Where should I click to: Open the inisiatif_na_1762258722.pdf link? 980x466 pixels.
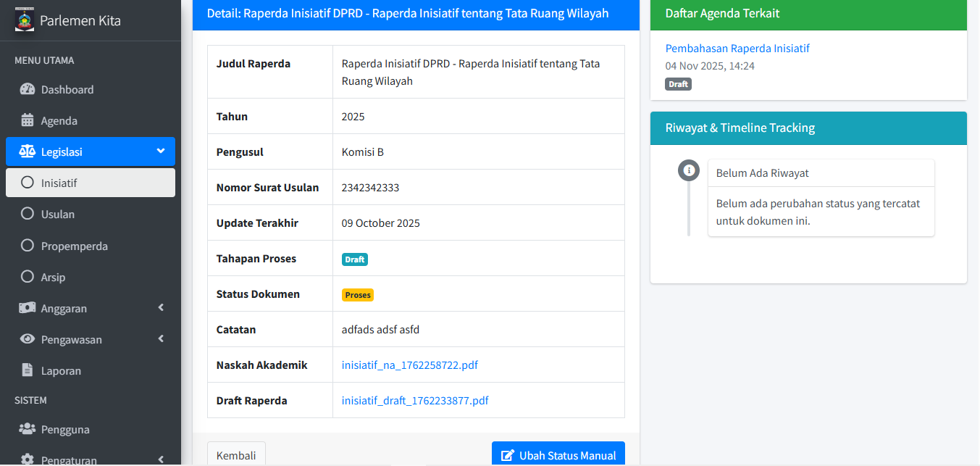(x=409, y=365)
